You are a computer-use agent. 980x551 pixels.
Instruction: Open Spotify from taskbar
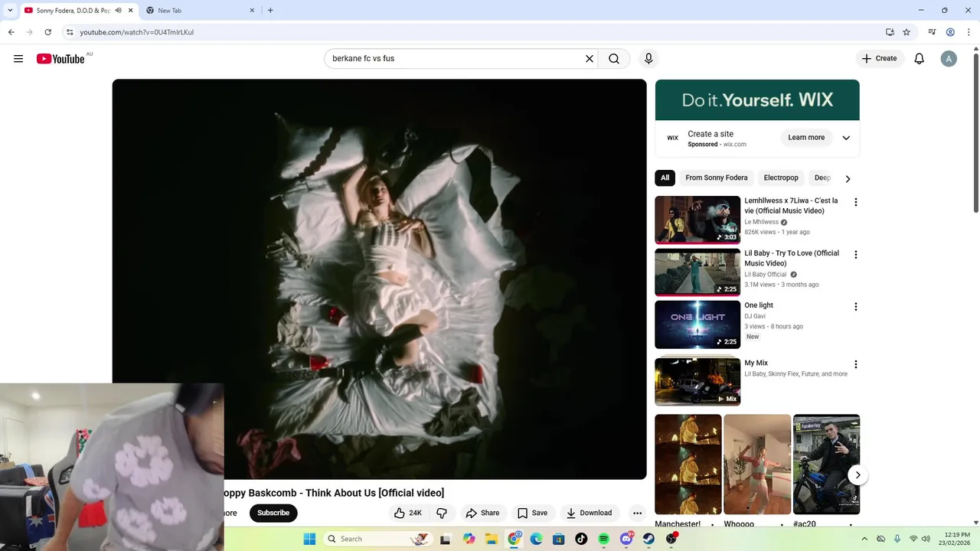pyautogui.click(x=603, y=539)
